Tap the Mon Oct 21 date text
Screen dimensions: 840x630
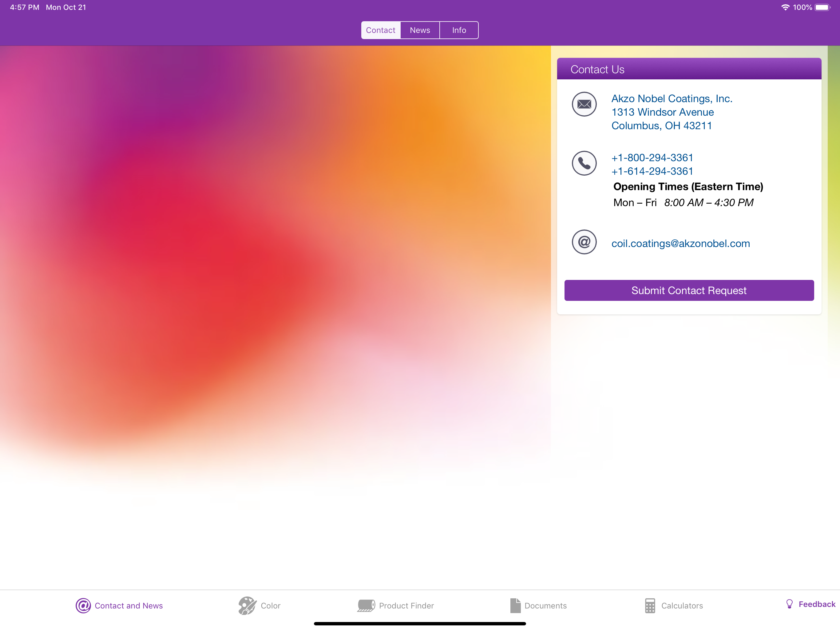coord(66,7)
